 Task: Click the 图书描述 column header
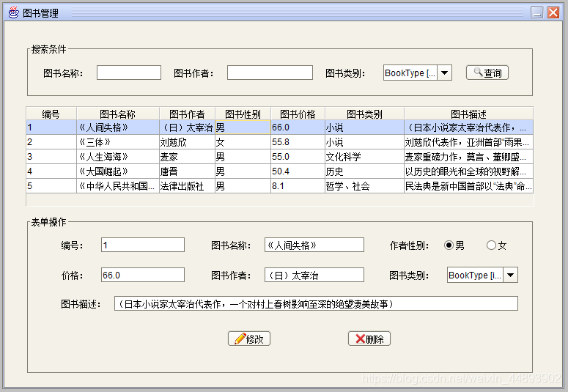468,114
